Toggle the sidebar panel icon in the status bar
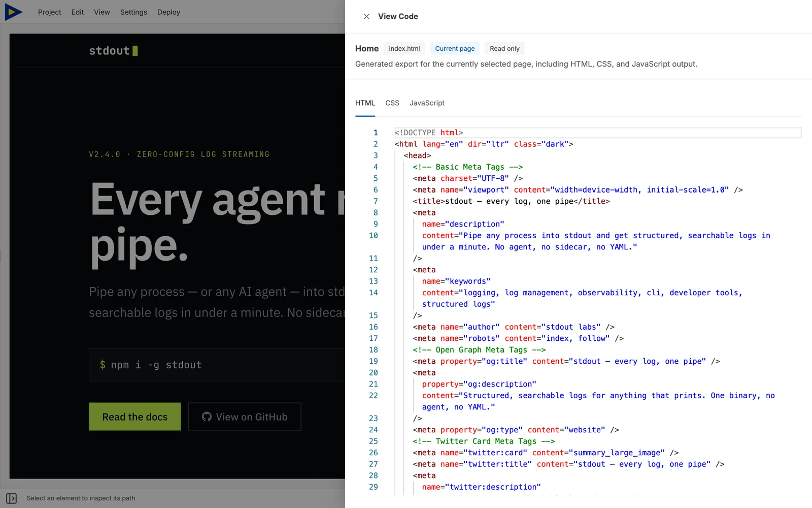 click(12, 498)
